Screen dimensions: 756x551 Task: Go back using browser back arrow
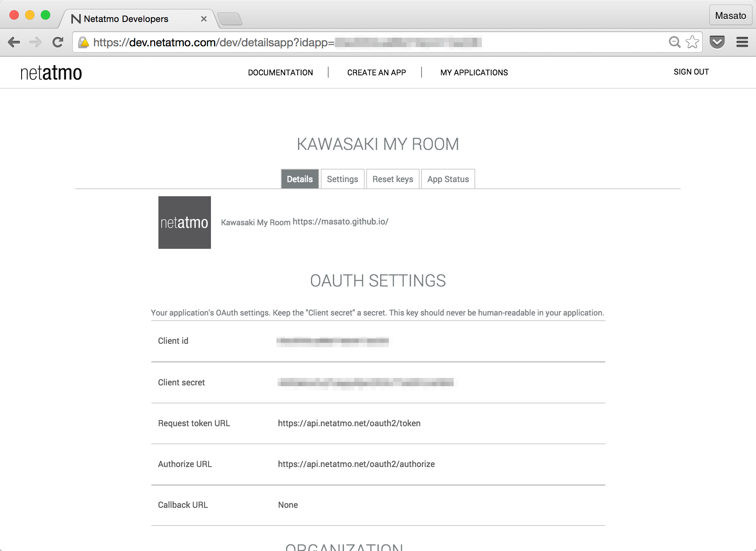(x=14, y=42)
